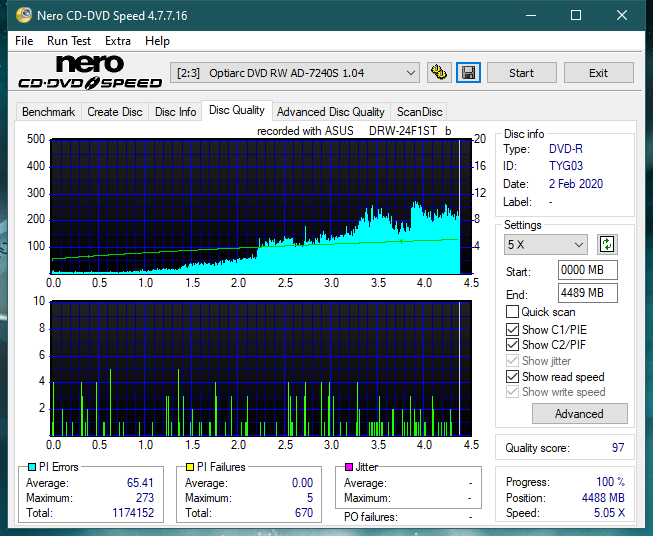Click the magenta Jitter legend swatch
The height and width of the screenshot is (536, 653).
coord(349,467)
